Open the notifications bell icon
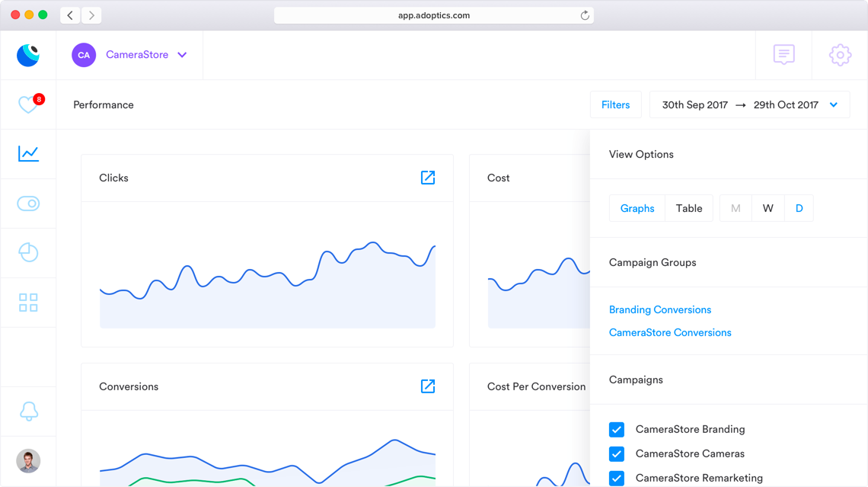This screenshot has height=487, width=868. tap(28, 411)
